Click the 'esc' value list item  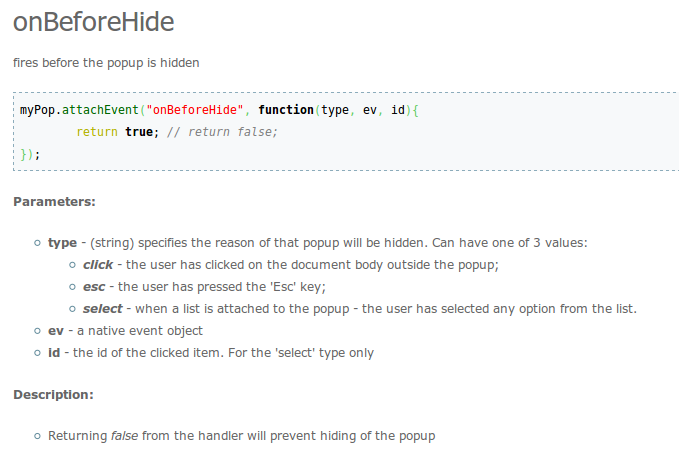(x=204, y=287)
